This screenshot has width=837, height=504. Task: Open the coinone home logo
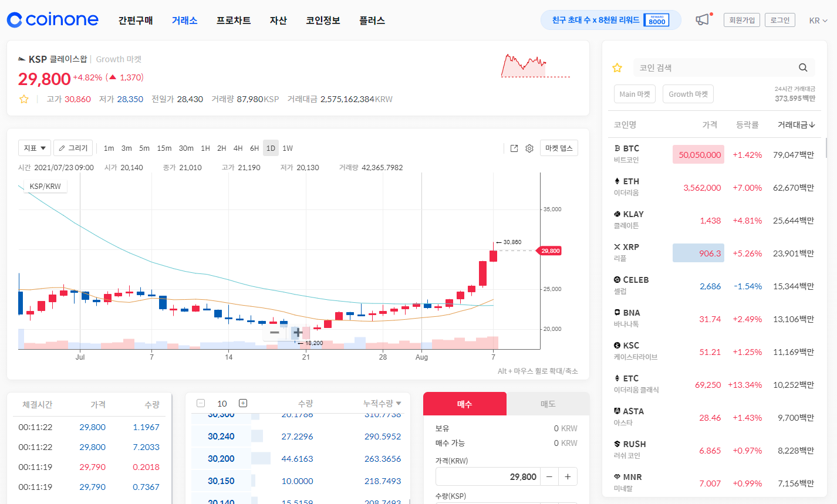52,20
